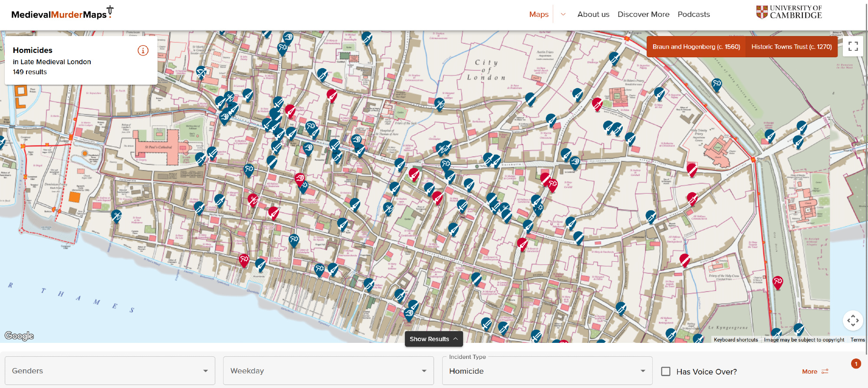The image size is (868, 388).
Task: Open the About us menu item
Action: click(593, 14)
